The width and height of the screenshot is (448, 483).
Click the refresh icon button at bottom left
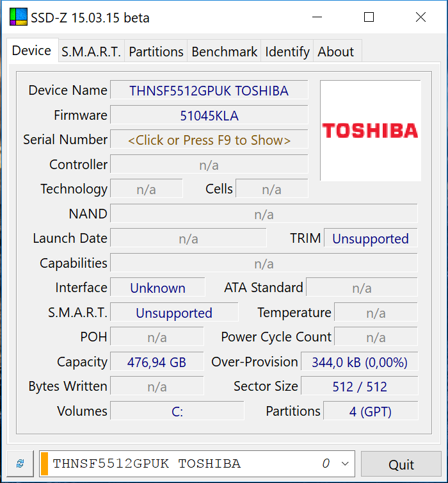pyautogui.click(x=20, y=464)
